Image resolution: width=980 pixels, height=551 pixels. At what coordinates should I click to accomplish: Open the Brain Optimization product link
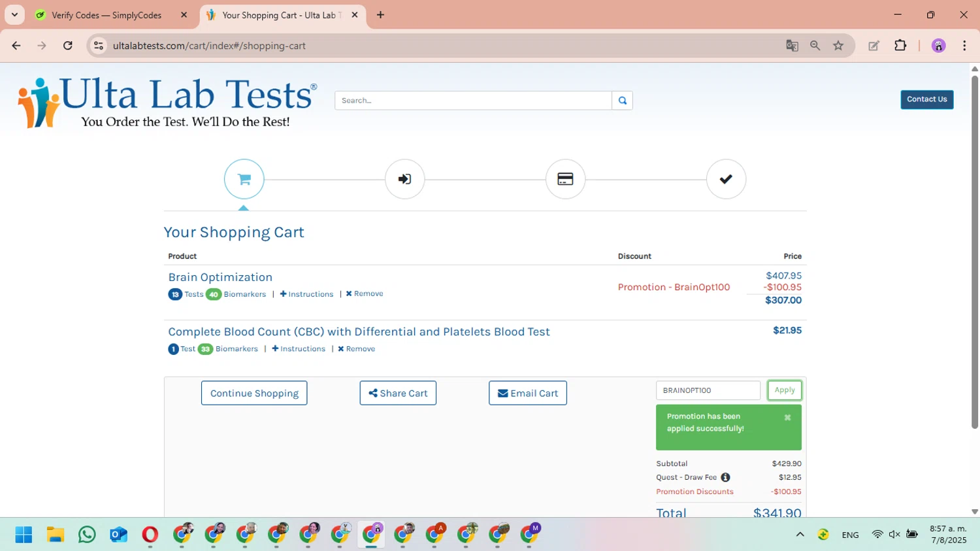tap(220, 277)
